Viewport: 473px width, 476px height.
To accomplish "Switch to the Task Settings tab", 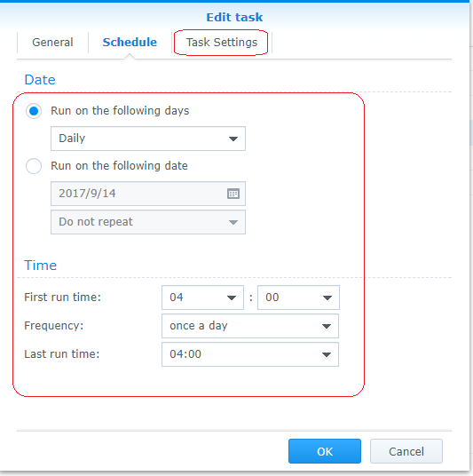I will (x=222, y=43).
